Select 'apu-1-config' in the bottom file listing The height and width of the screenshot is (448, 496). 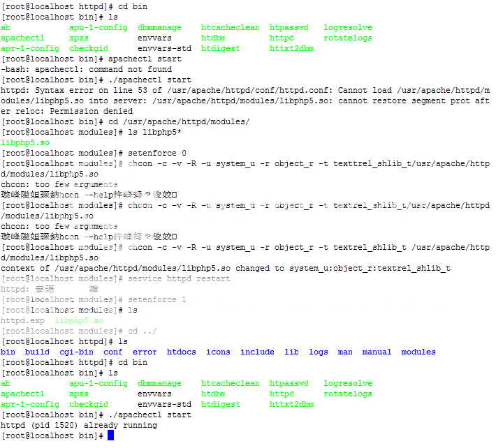[99, 384]
